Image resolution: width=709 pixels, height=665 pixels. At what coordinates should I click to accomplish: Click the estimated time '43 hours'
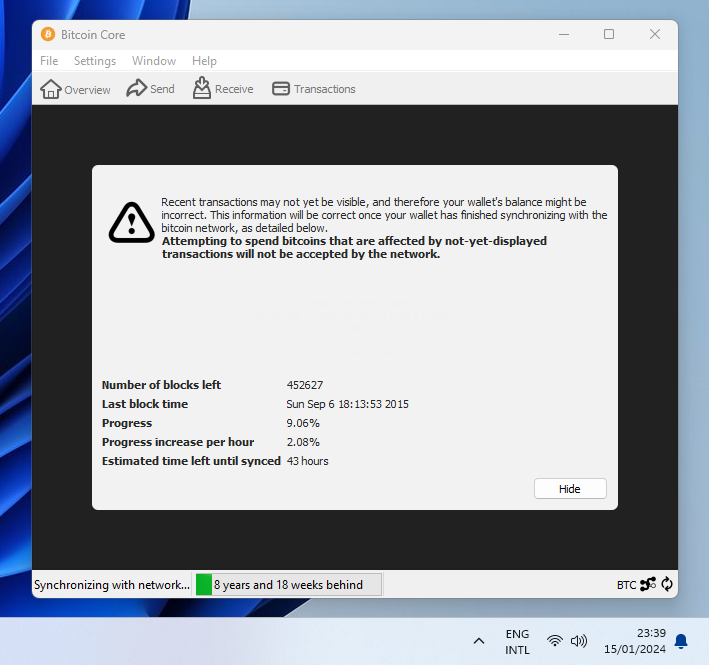[x=307, y=461]
